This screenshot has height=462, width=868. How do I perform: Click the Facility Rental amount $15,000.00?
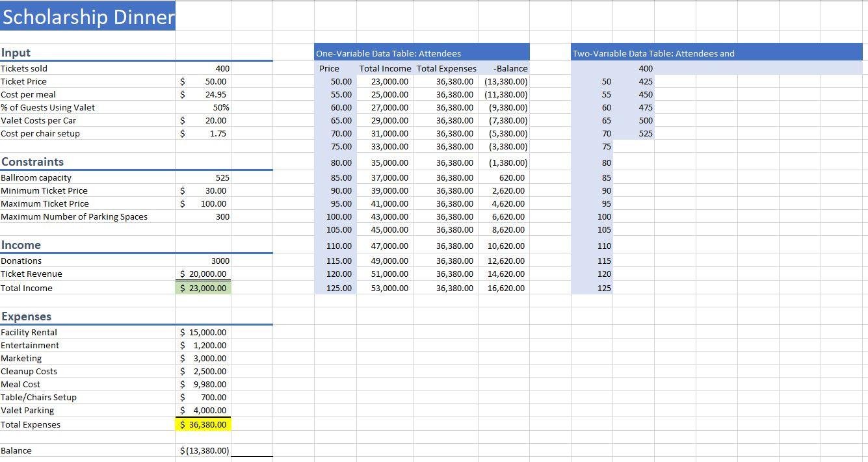point(203,332)
